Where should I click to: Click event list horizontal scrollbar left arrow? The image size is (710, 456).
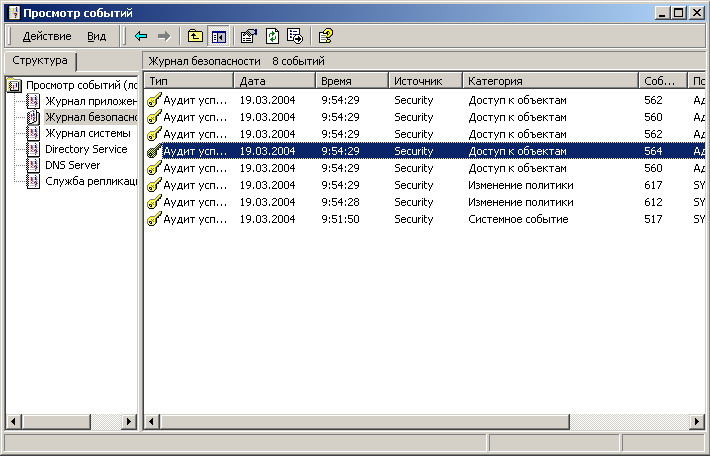[151, 422]
